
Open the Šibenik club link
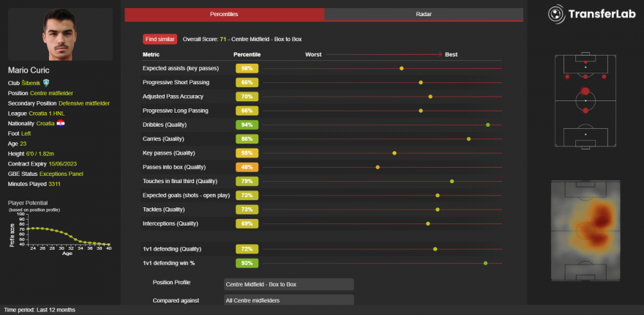point(31,83)
